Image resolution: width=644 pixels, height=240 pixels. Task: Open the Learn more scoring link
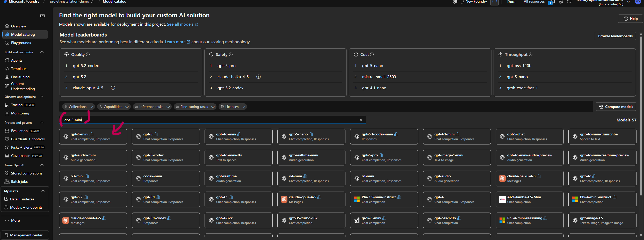coord(177,42)
